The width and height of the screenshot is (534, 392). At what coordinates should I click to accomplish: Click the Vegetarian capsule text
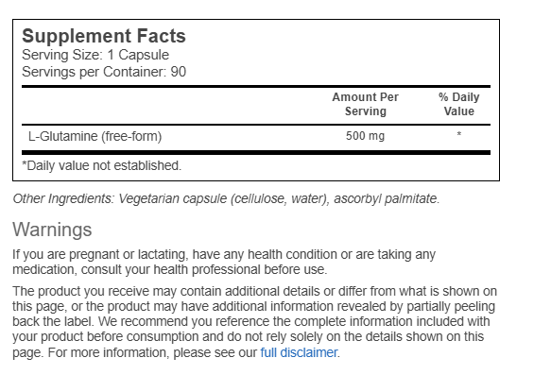pos(173,198)
